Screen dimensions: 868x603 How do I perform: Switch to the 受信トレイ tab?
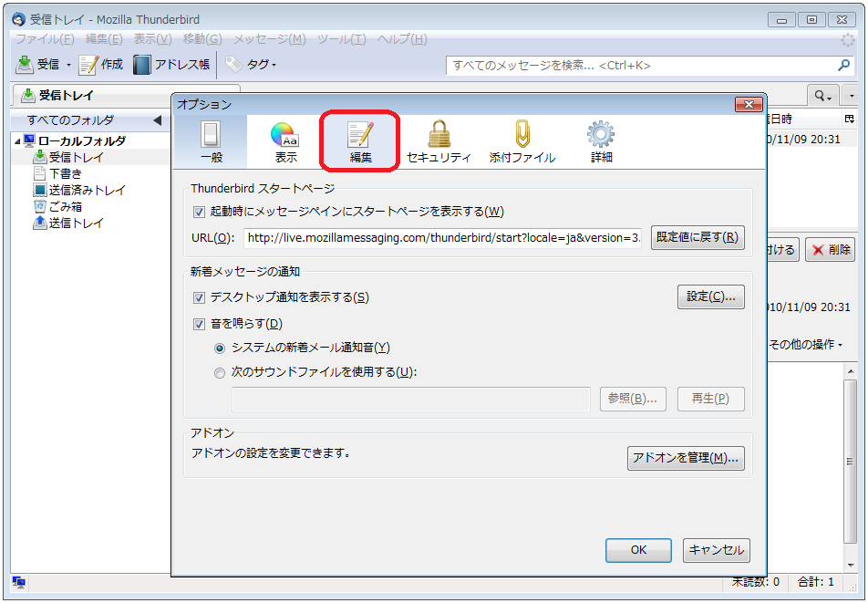(x=126, y=96)
